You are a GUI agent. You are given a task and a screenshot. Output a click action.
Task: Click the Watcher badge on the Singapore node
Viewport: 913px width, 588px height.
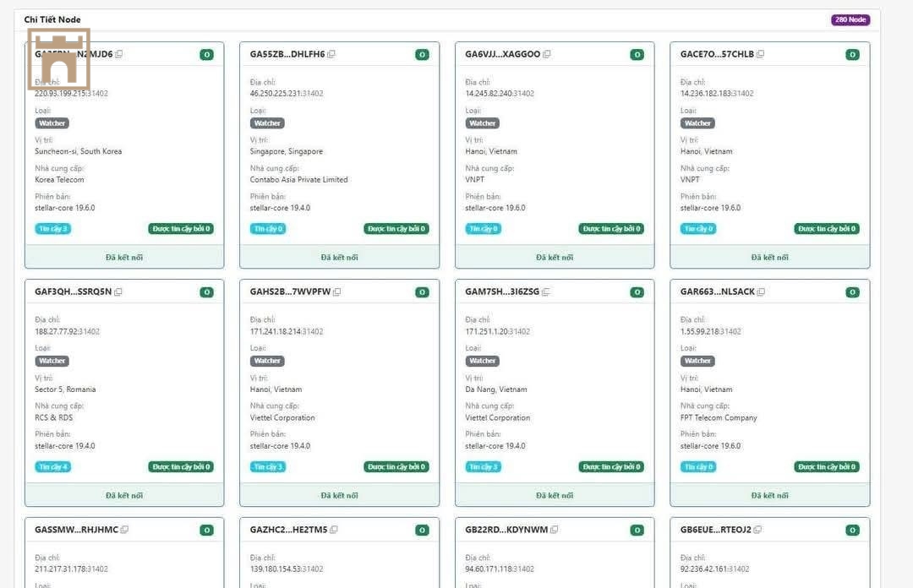pyautogui.click(x=267, y=123)
